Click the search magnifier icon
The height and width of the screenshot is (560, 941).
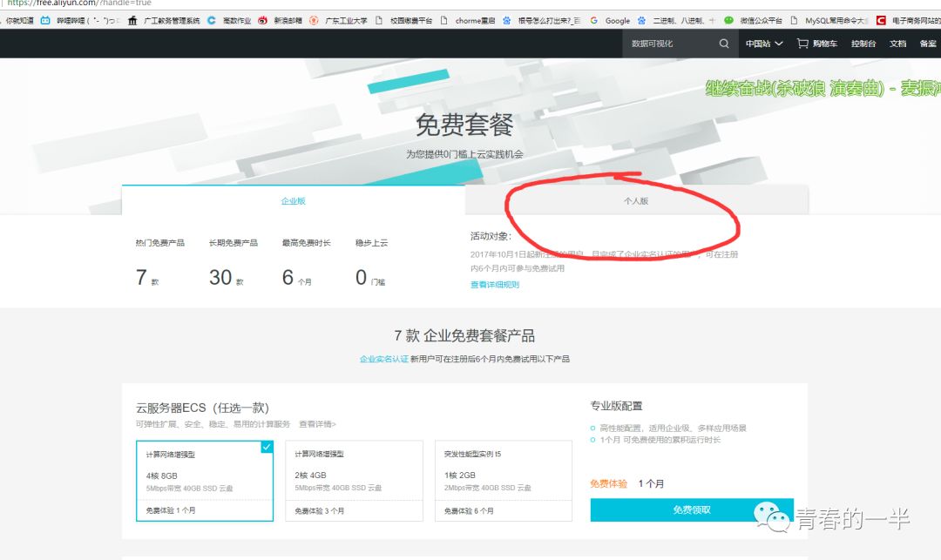724,44
